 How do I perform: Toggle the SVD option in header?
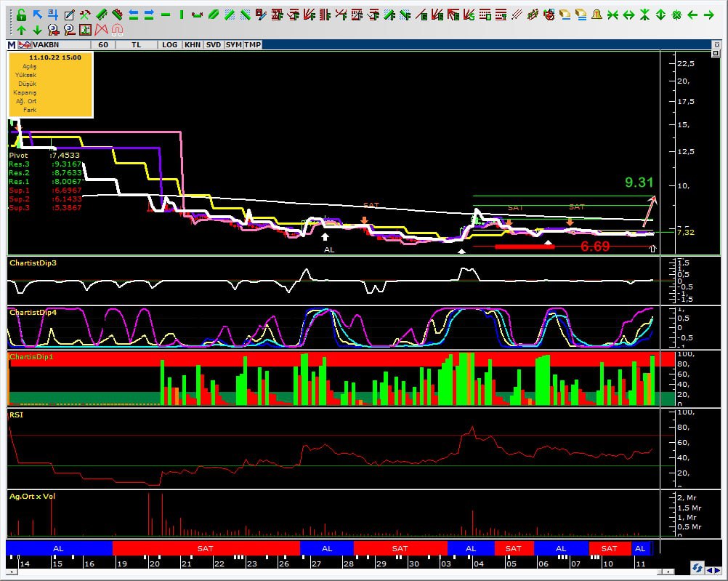pyautogui.click(x=214, y=45)
